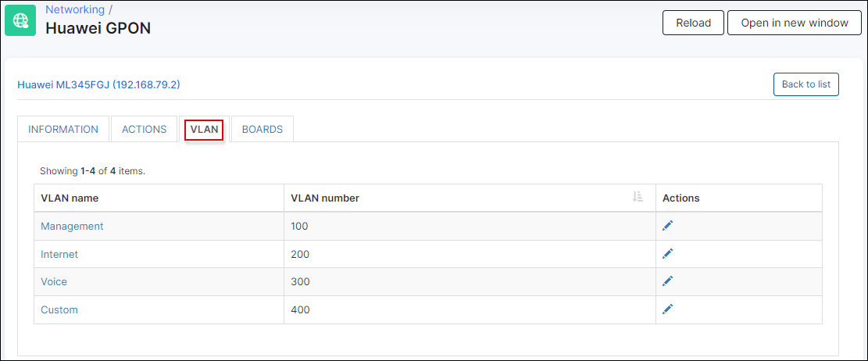Viewport: 868px width, 361px height.
Task: Click the green Networking globe icon
Action: tap(20, 20)
